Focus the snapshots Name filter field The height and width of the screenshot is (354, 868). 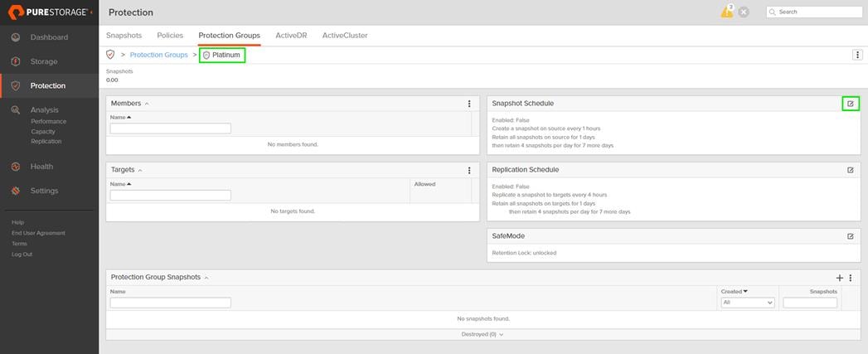(x=171, y=303)
